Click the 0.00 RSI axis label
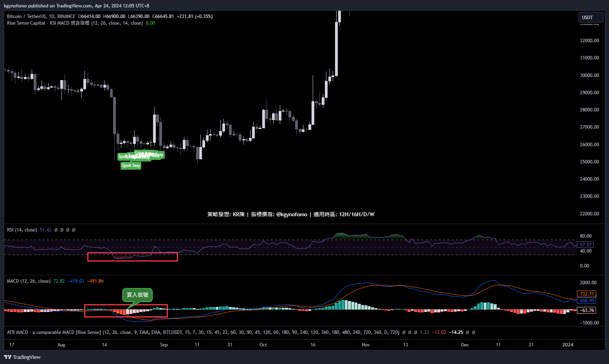This screenshot has height=364, width=609. [584, 266]
